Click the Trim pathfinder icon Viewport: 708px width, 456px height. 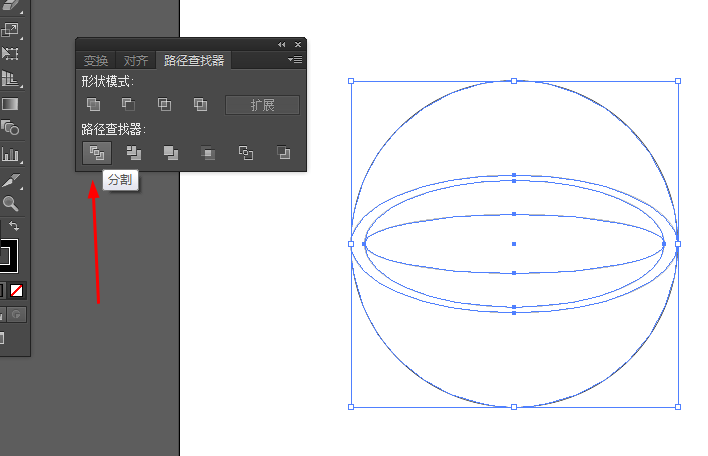tap(134, 153)
